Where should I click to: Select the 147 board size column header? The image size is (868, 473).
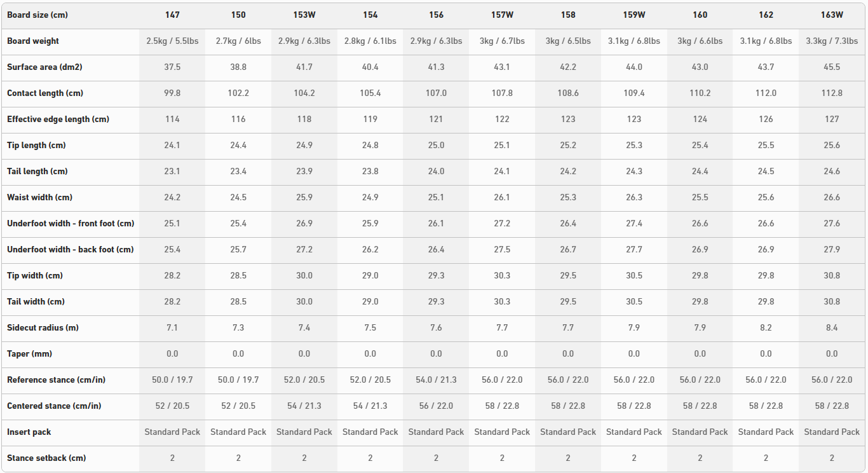172,15
